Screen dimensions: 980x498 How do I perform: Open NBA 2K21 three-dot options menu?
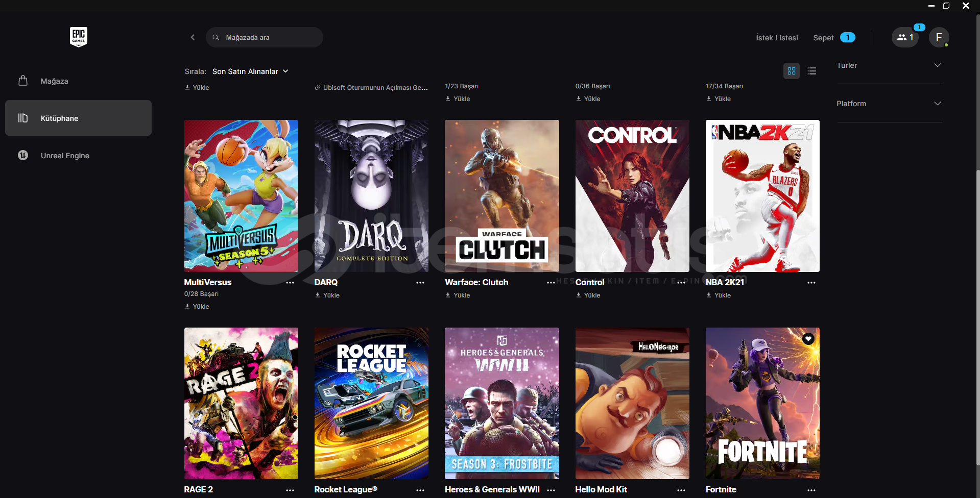click(x=811, y=283)
